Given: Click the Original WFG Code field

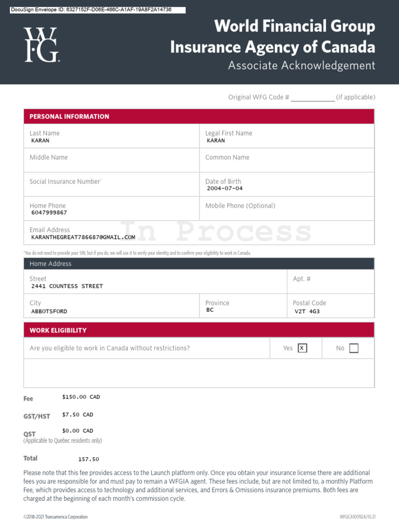Looking at the screenshot, I should coord(312,98).
